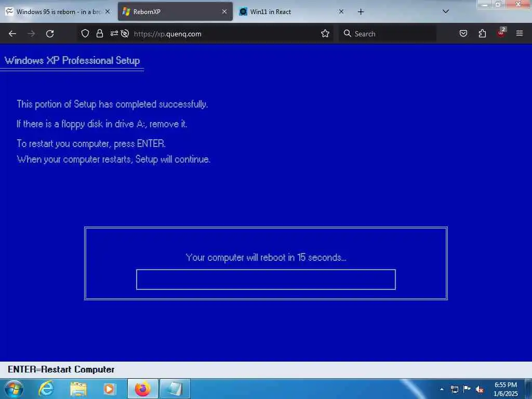
Task: Click the uBlock extension icon with badge
Action: pos(501,33)
